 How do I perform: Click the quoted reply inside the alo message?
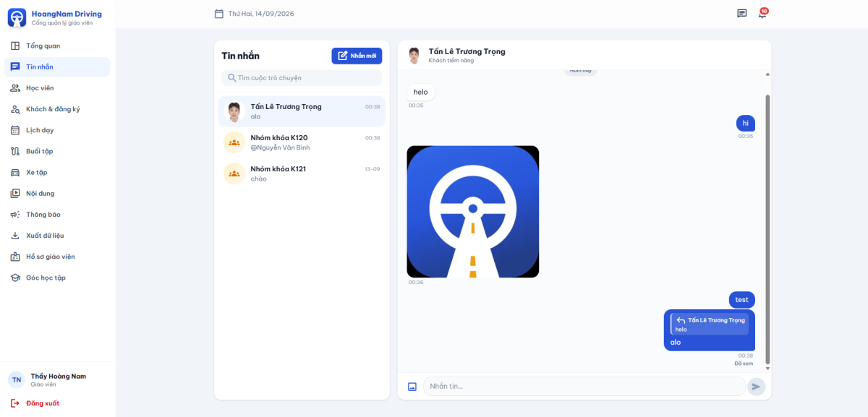710,324
